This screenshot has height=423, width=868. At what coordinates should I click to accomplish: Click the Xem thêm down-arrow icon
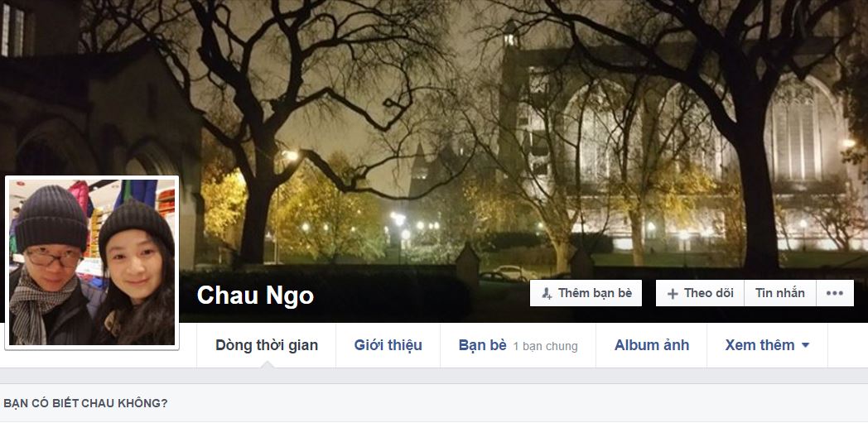point(805,345)
